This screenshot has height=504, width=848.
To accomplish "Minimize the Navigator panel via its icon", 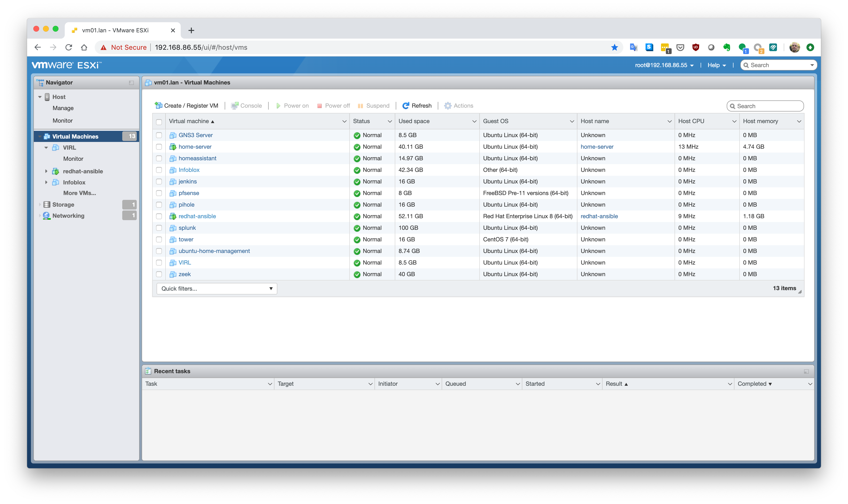I will [131, 83].
